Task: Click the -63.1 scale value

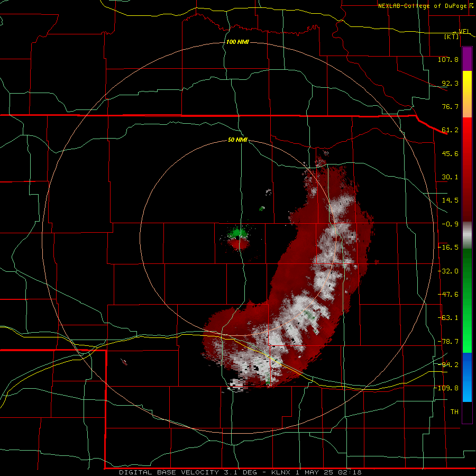Action: click(x=448, y=318)
